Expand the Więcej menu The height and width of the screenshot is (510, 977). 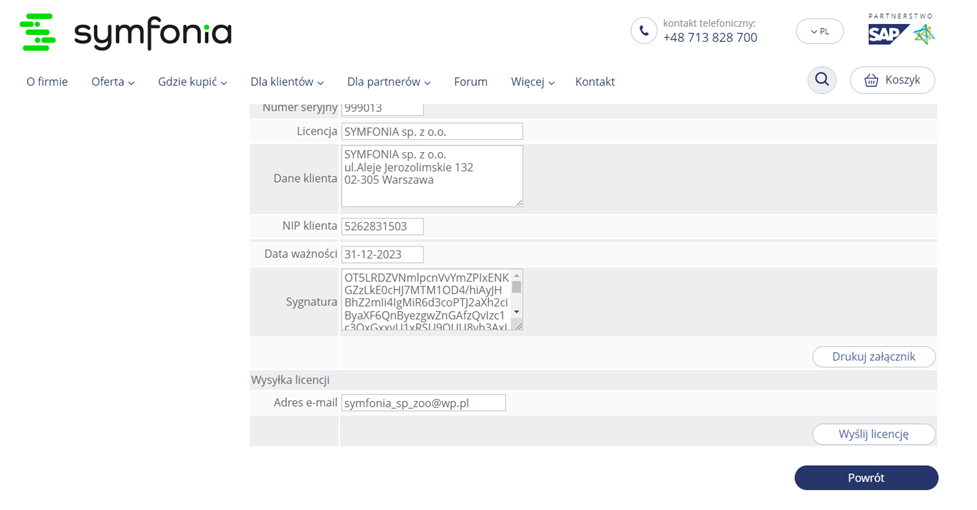click(533, 82)
